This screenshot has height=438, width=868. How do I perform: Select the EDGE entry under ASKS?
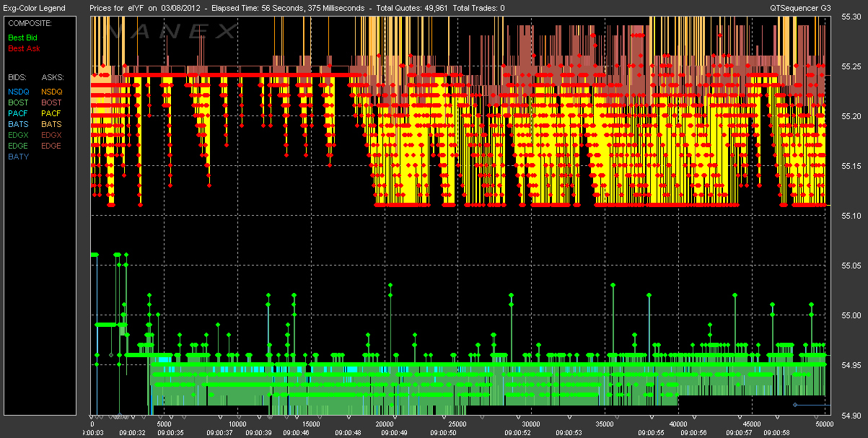tap(52, 146)
